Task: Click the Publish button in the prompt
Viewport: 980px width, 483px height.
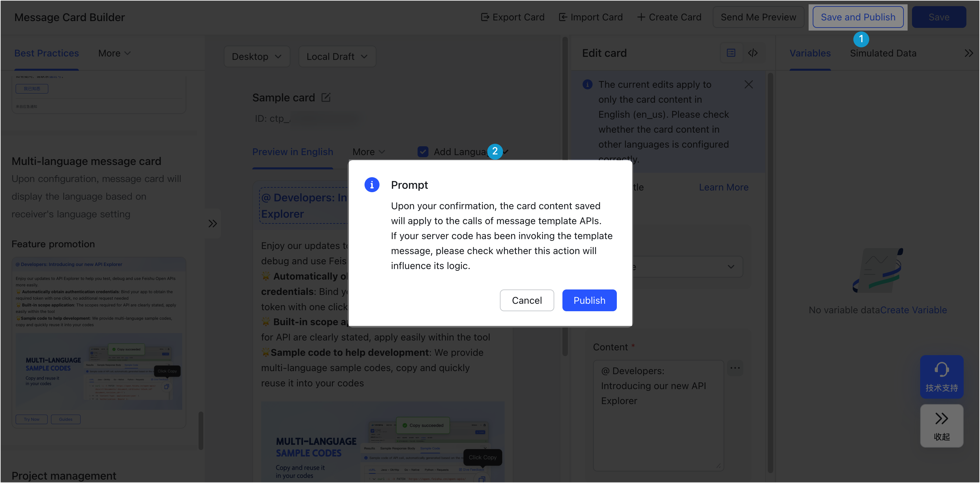Action: (589, 300)
